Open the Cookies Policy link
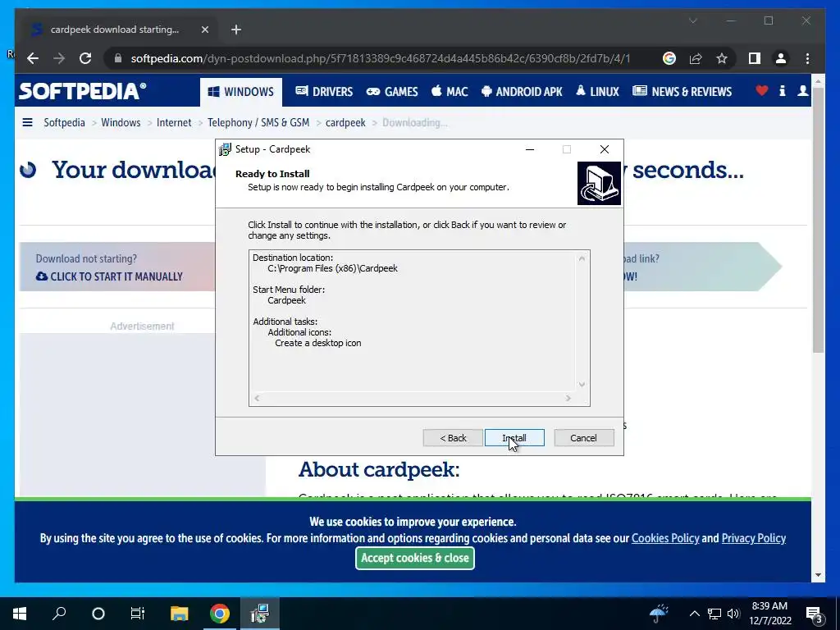Viewport: 840px width, 630px height. point(664,538)
